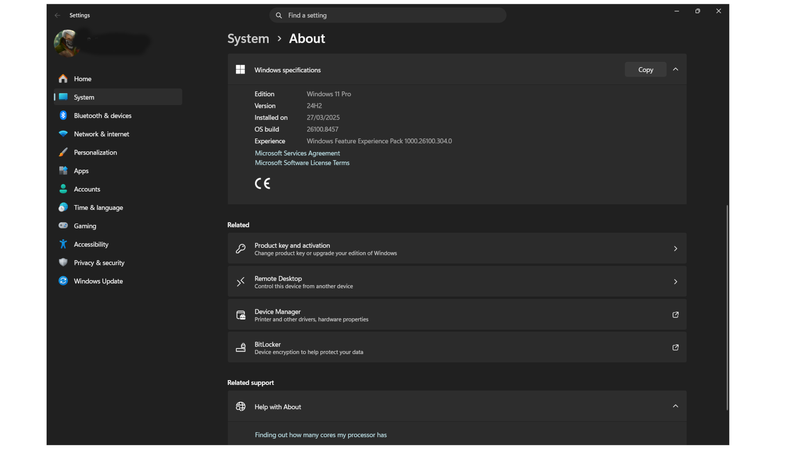
Task: Open external link icon for Device Manager
Action: [x=675, y=315]
